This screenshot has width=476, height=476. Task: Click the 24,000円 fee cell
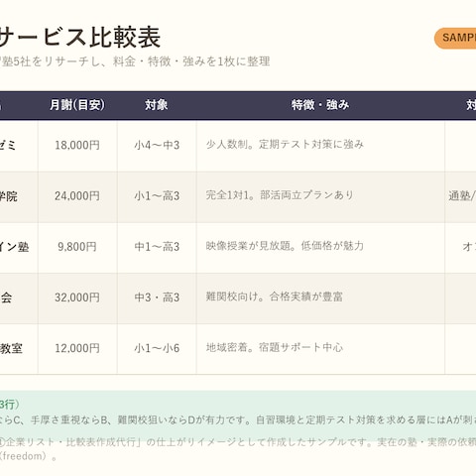tap(77, 196)
